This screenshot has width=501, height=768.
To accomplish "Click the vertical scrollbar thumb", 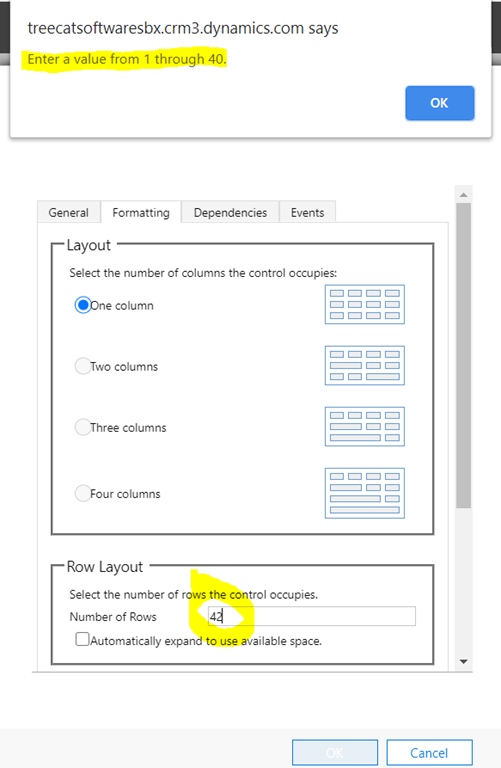I will pyautogui.click(x=463, y=356).
